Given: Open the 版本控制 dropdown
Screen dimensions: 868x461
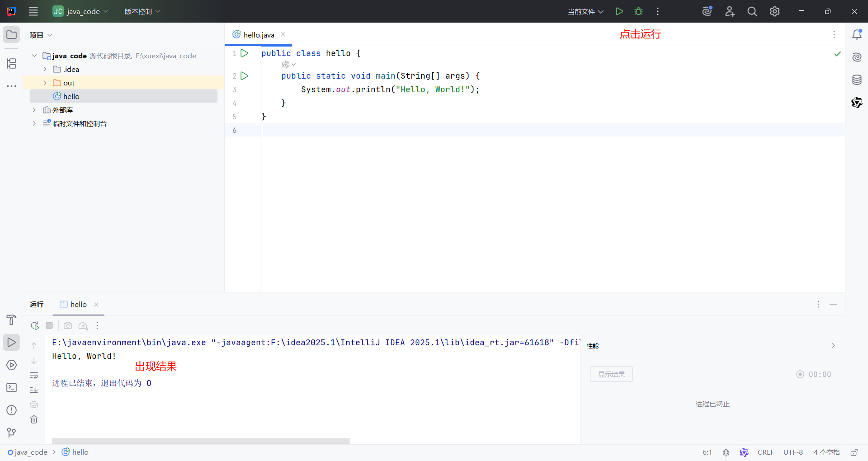Looking at the screenshot, I should [x=142, y=11].
